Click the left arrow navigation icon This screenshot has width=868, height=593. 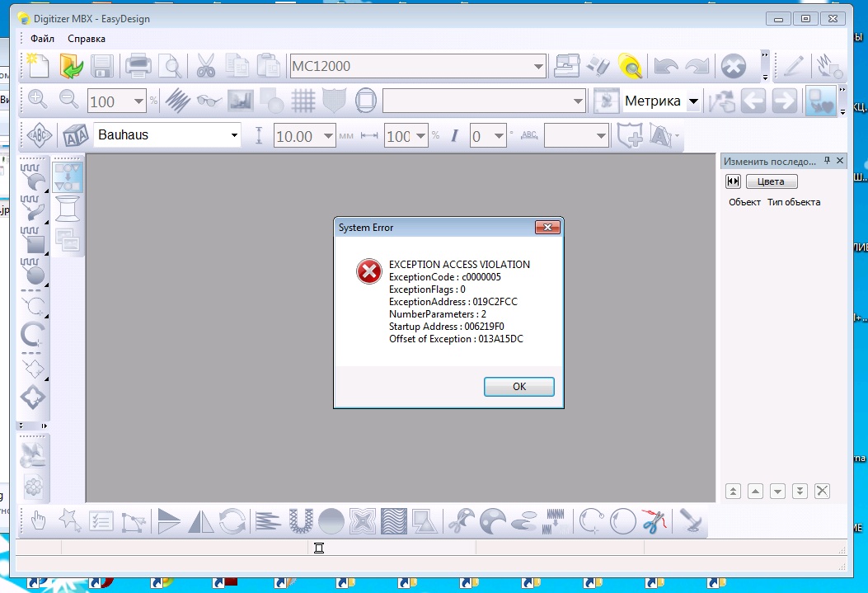[x=753, y=101]
